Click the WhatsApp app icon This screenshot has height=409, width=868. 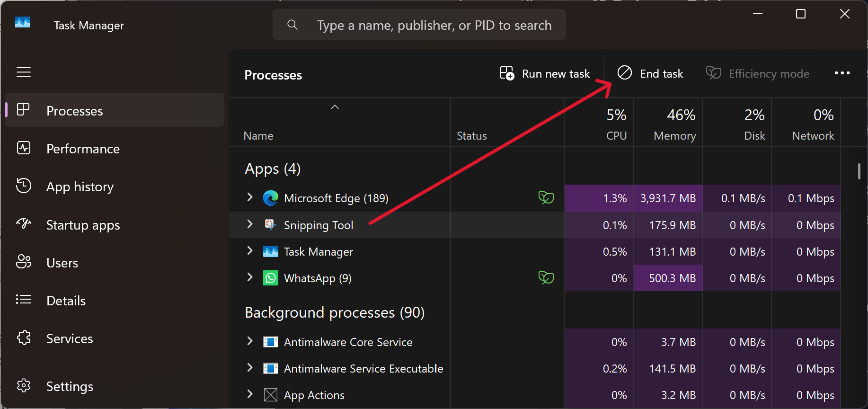[270, 278]
